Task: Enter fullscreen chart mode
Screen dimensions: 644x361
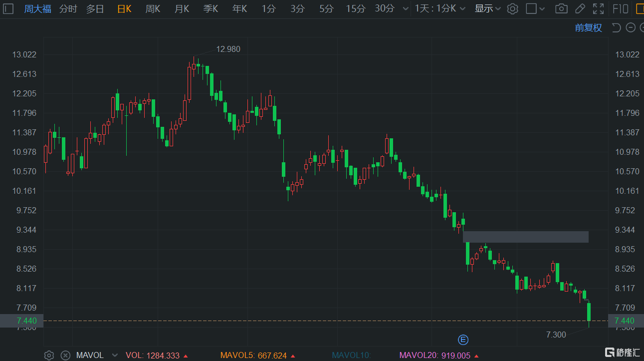Action: click(598, 8)
